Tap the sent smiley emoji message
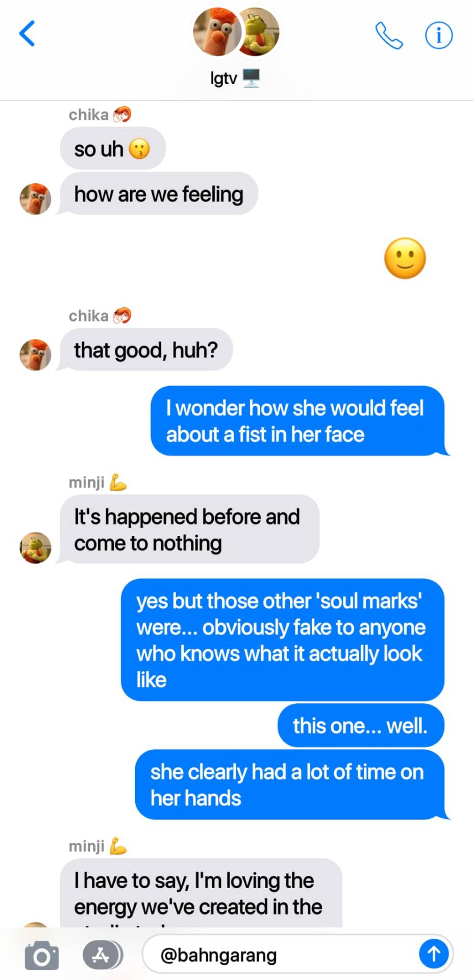Viewport: 473px width, 980px height. point(405,258)
